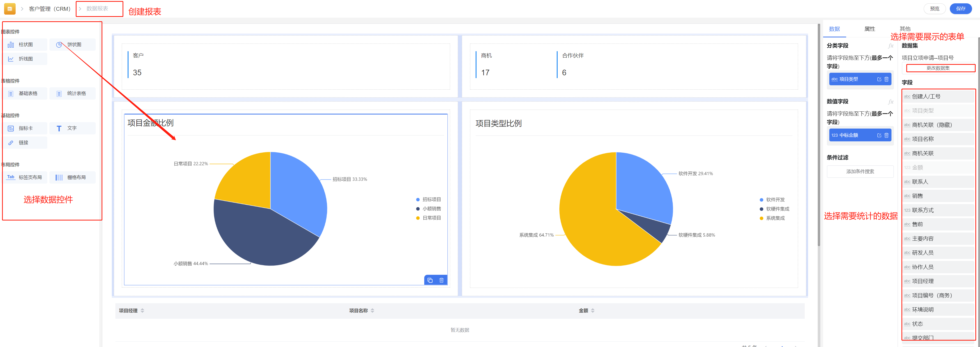Click the 预览 preview button
Screen dimensions: 980x347
935,9
